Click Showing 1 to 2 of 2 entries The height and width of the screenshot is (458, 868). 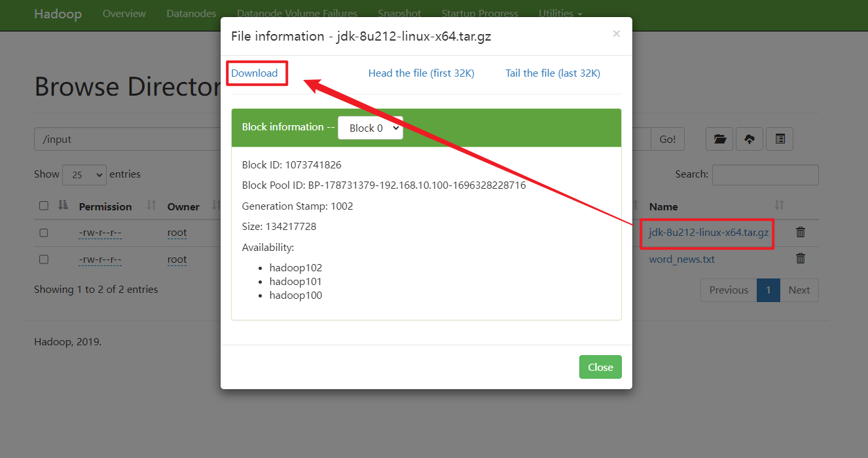(x=96, y=289)
